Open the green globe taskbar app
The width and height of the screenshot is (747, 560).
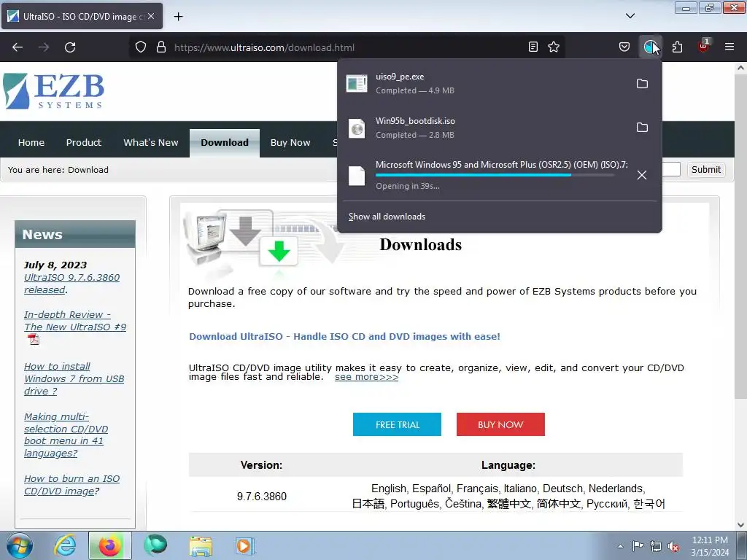coord(155,545)
